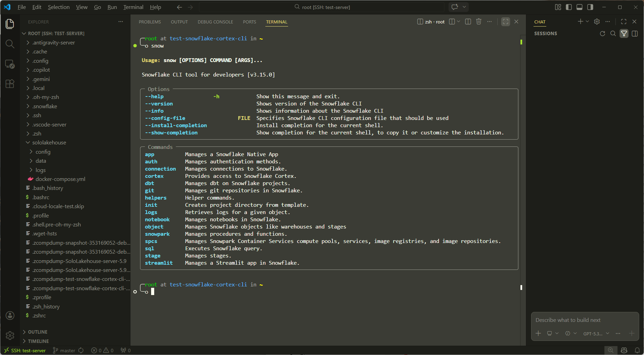Toggle the sessions filter funnel icon
644x355 pixels.
point(624,33)
